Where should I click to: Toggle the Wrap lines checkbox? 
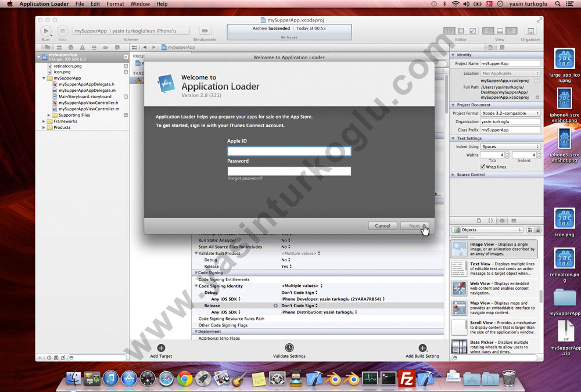482,167
